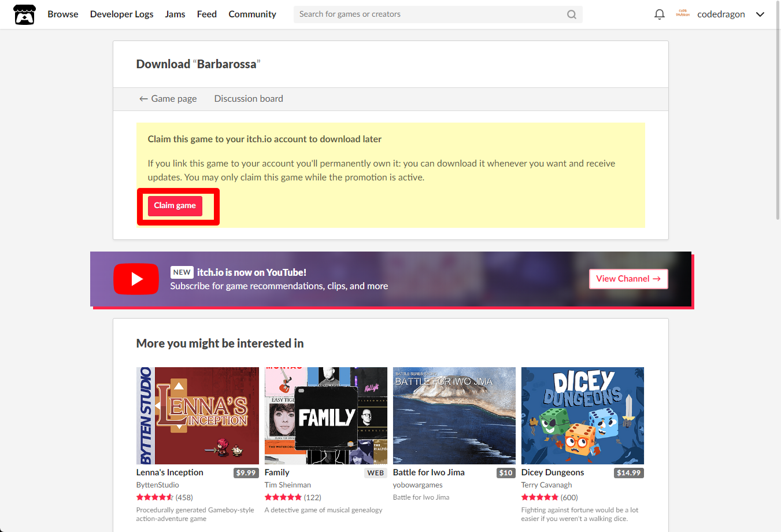781x532 pixels.
Task: Click the $9.99 price tag
Action: [246, 473]
